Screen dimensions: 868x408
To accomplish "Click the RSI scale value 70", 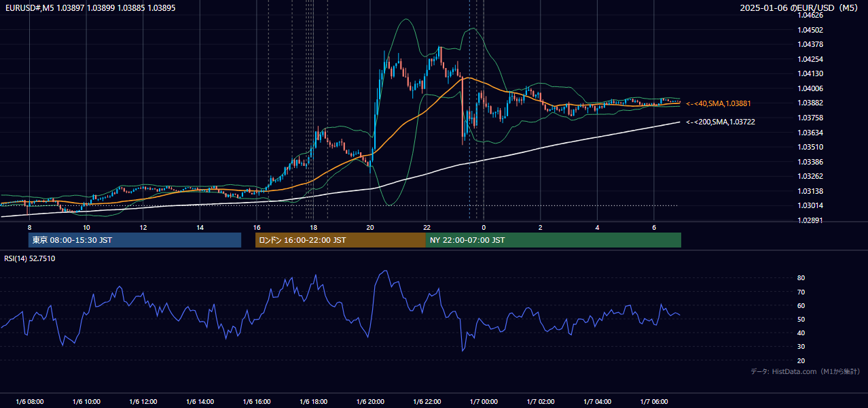I will [801, 292].
